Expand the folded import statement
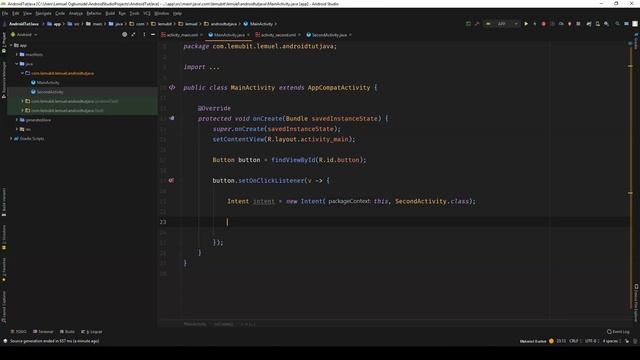The image size is (640, 360). coord(214,67)
